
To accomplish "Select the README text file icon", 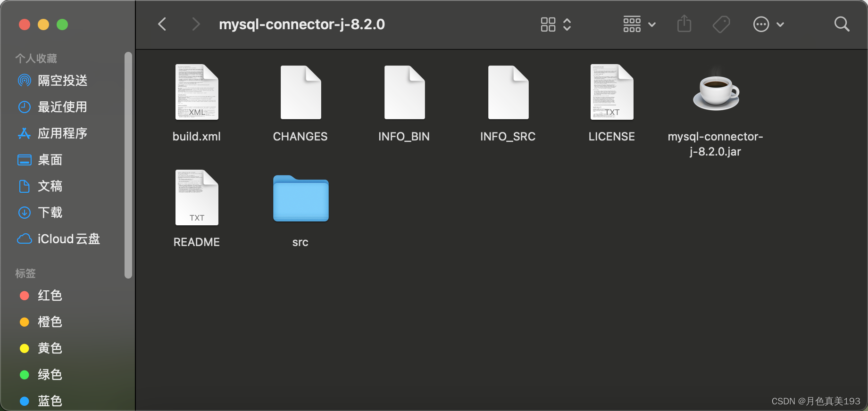I will [197, 197].
